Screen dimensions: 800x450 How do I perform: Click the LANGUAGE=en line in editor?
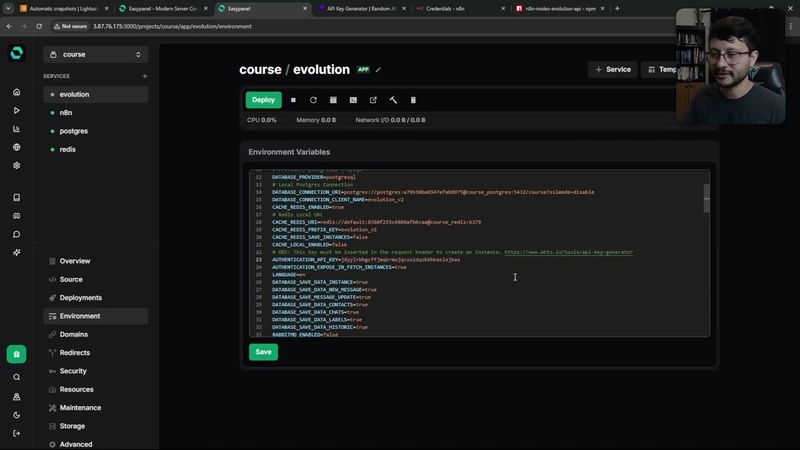289,274
